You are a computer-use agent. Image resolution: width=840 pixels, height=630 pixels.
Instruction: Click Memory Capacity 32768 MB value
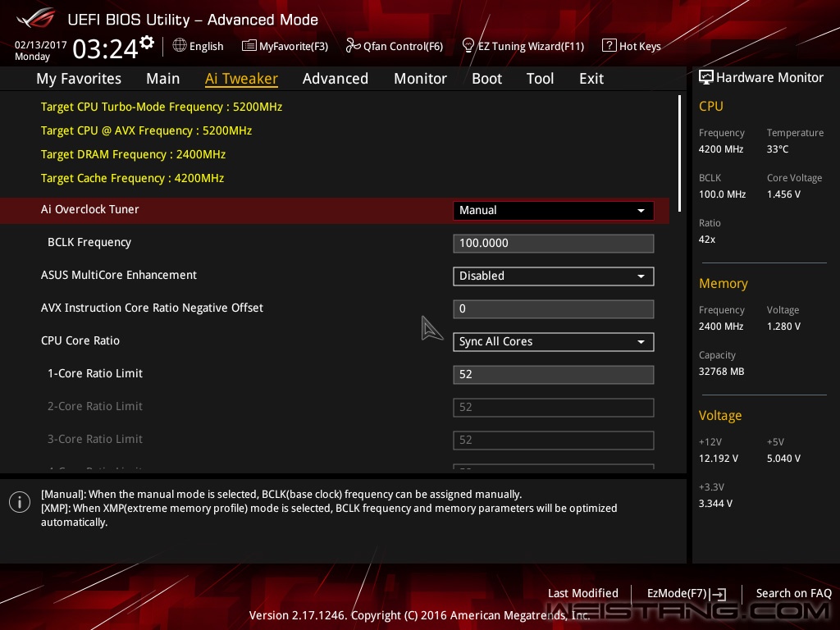pyautogui.click(x=721, y=372)
